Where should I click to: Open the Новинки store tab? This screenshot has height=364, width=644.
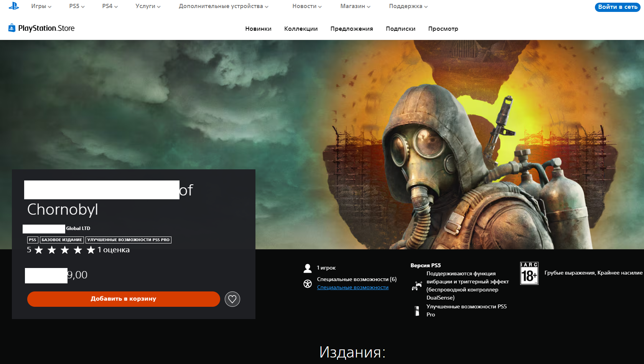tap(259, 29)
